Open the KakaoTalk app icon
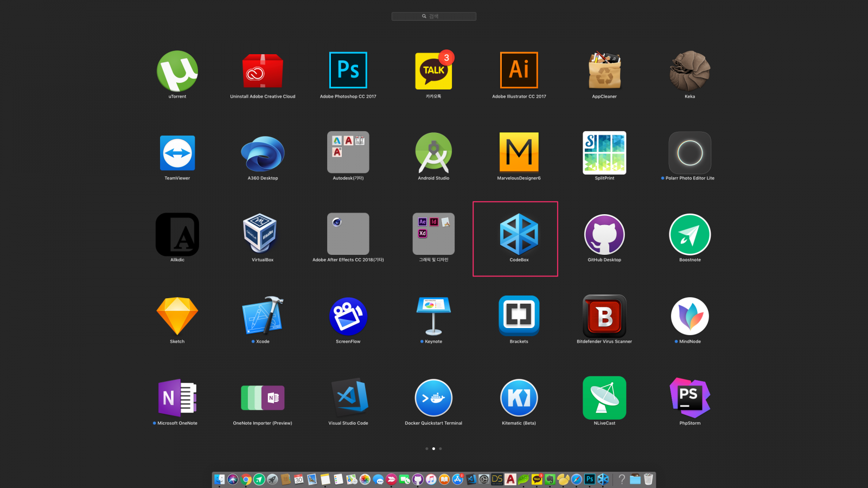 (433, 70)
